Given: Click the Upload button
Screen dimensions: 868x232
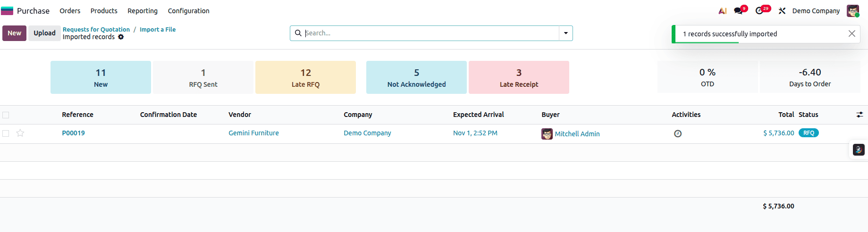Looking at the screenshot, I should [44, 33].
